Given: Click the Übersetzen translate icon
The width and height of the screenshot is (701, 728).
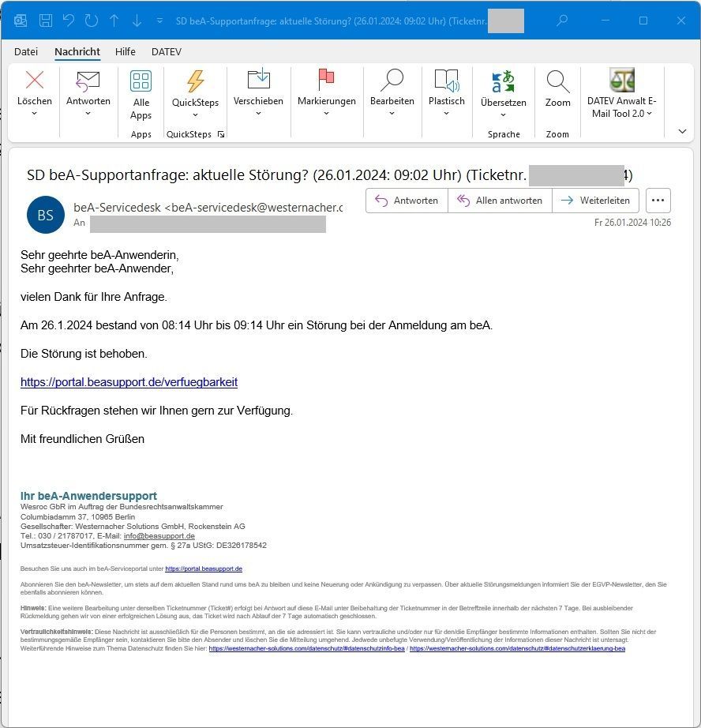Looking at the screenshot, I should tap(503, 81).
